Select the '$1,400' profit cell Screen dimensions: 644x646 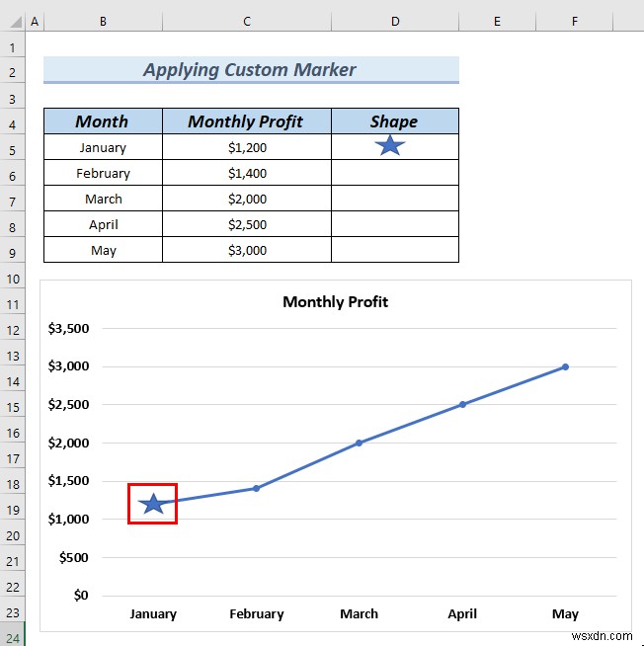click(247, 173)
